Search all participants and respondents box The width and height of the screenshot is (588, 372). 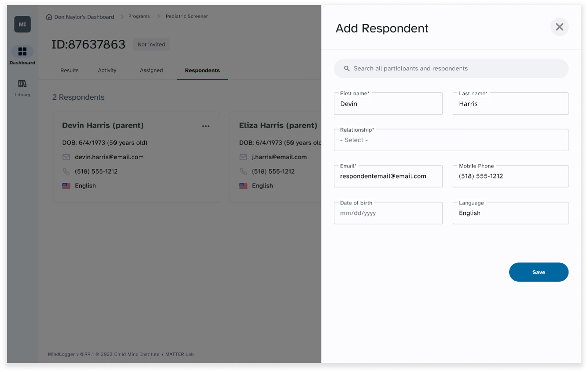[x=451, y=68]
